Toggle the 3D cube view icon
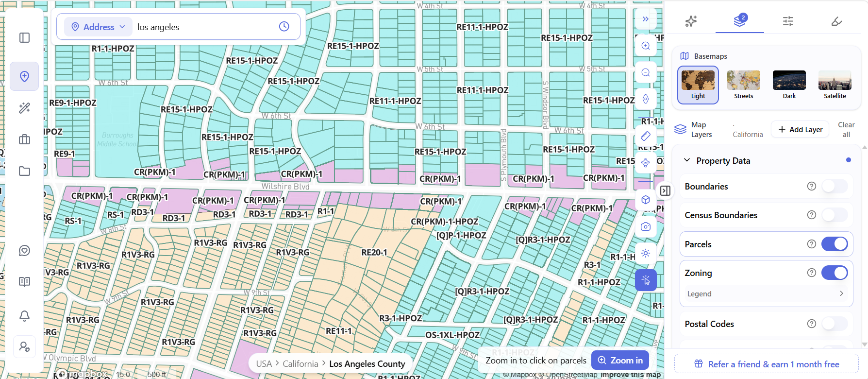The image size is (868, 379). (646, 200)
